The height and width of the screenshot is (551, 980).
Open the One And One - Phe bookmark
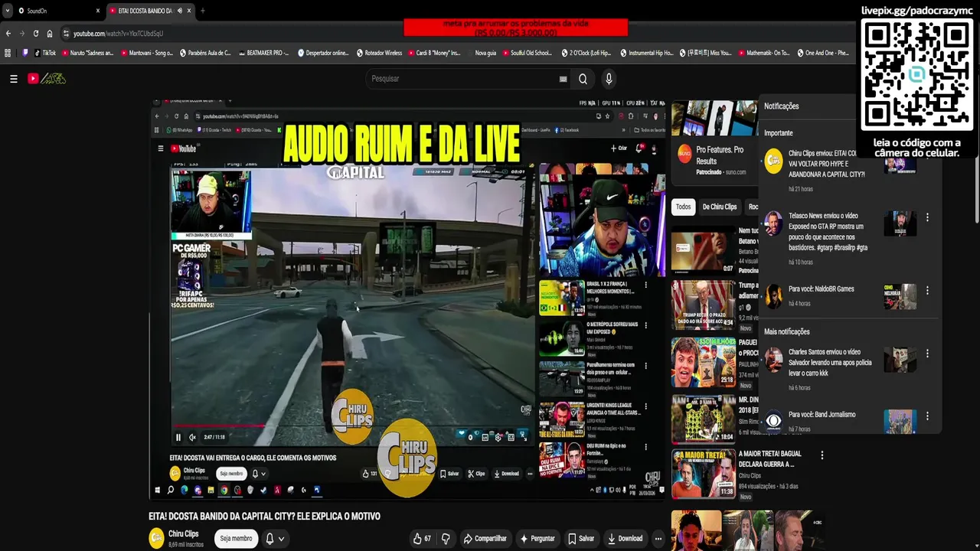823,53
